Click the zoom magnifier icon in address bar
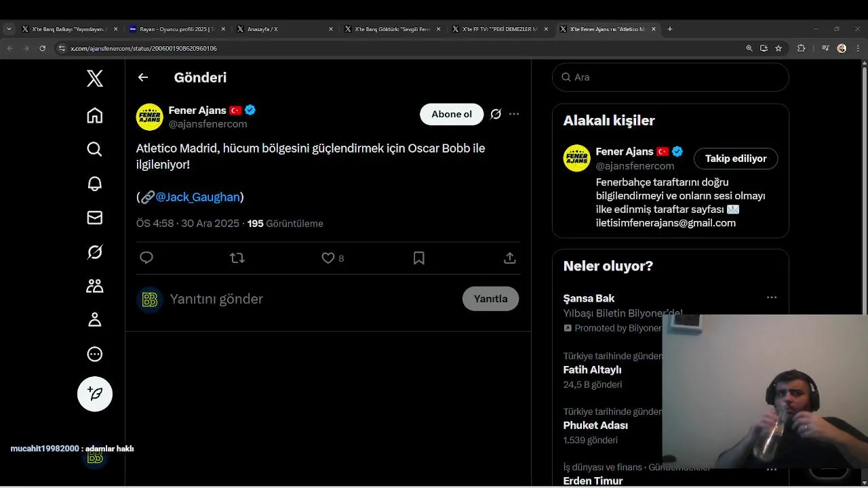868x488 pixels. (749, 48)
